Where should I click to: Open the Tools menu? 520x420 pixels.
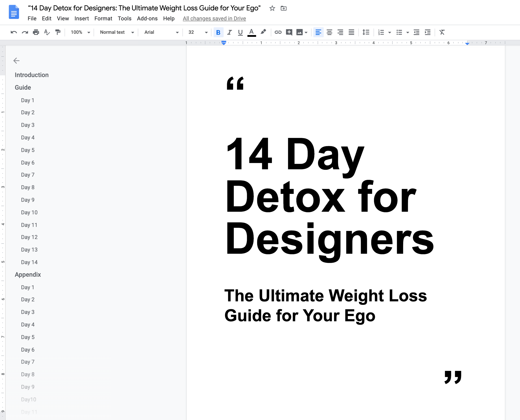tap(124, 18)
